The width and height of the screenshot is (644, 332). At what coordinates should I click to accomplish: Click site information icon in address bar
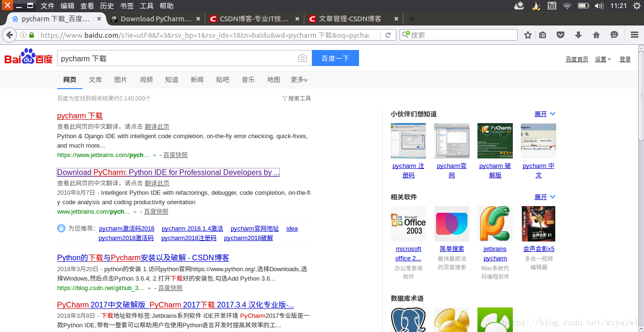point(23,35)
